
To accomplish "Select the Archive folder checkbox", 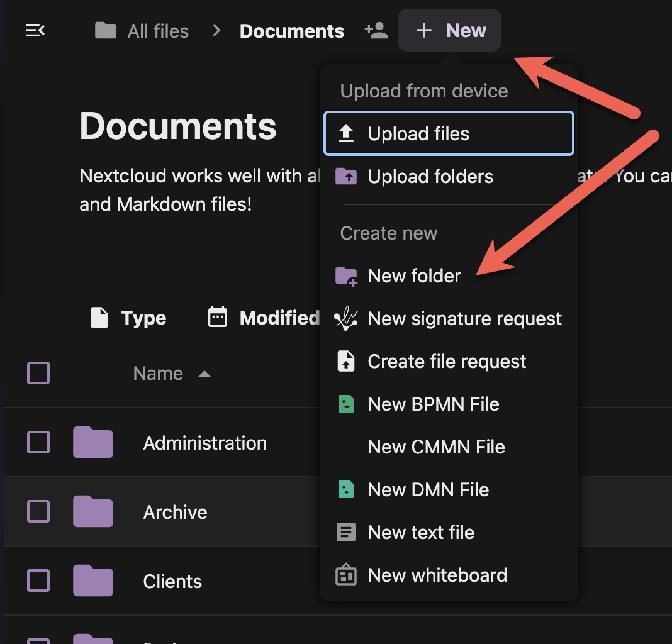I will (x=38, y=511).
